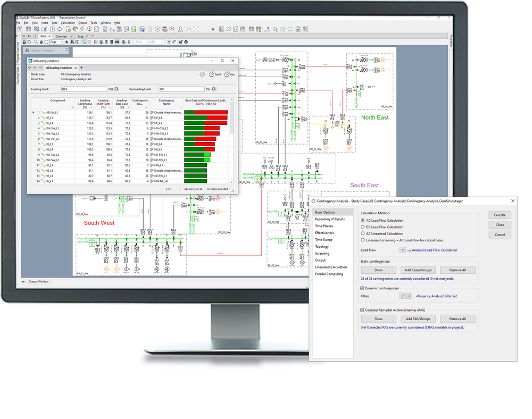Expand the Filters dropdown arrow

click(x=403, y=296)
